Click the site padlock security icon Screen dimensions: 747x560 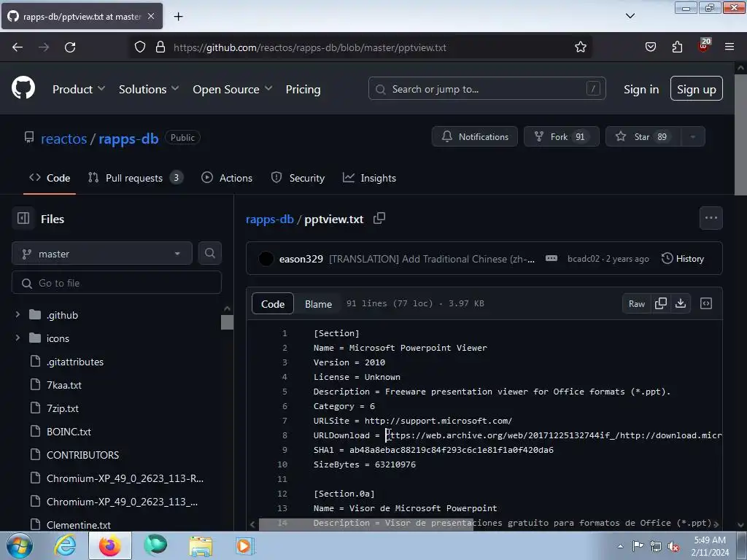point(160,47)
